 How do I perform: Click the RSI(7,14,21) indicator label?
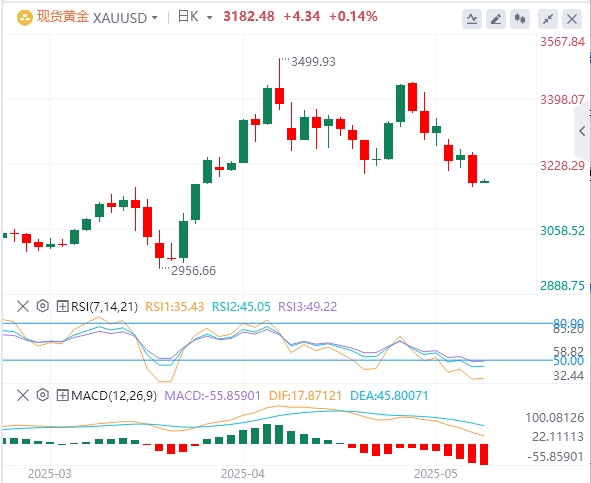coord(104,307)
